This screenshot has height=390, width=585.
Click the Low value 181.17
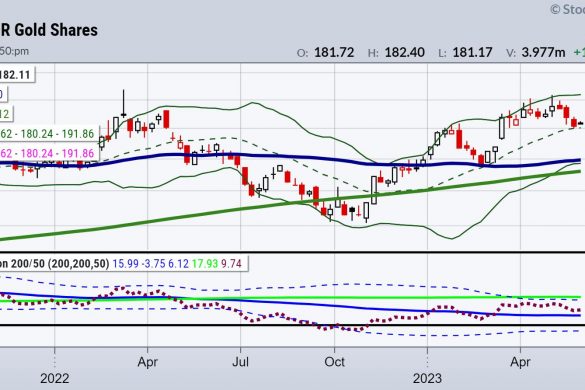coord(472,52)
